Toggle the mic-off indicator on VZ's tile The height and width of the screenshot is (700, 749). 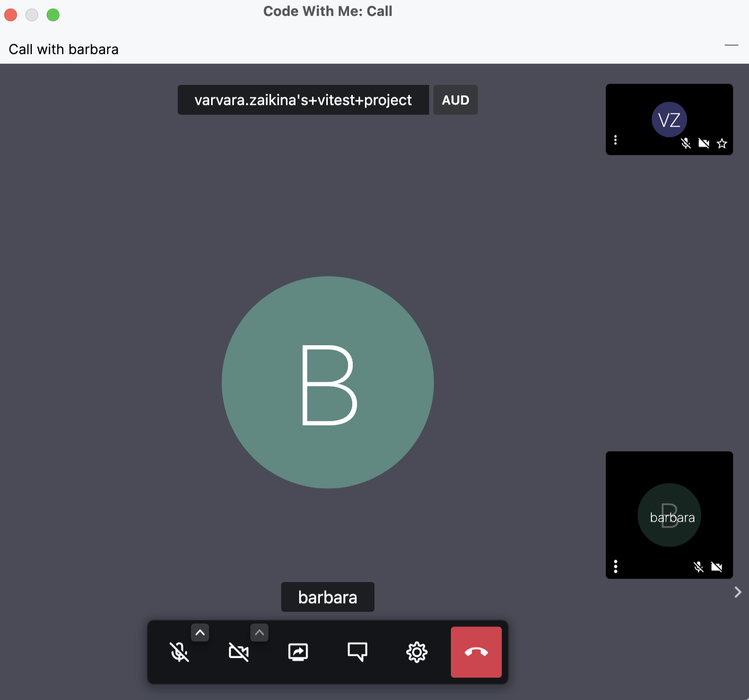(686, 144)
